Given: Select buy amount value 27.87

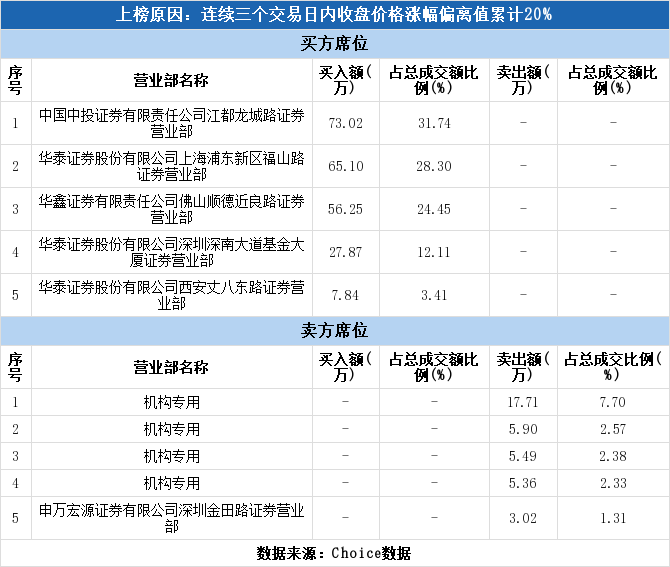Looking at the screenshot, I should pyautogui.click(x=345, y=252).
